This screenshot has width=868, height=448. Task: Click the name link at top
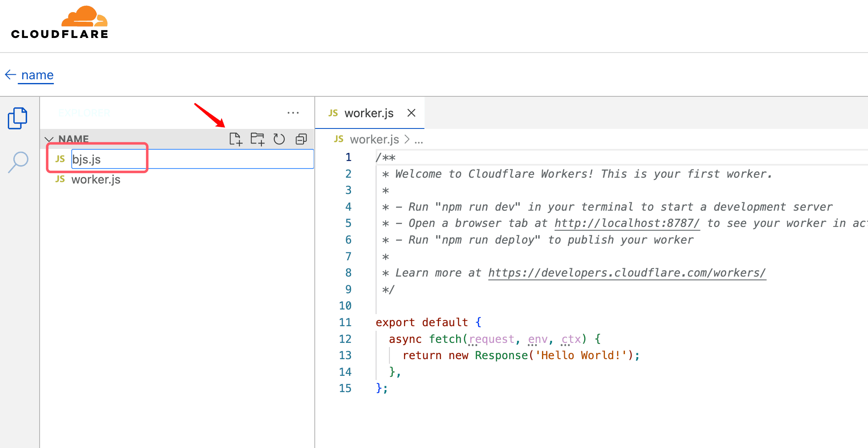pyautogui.click(x=37, y=75)
